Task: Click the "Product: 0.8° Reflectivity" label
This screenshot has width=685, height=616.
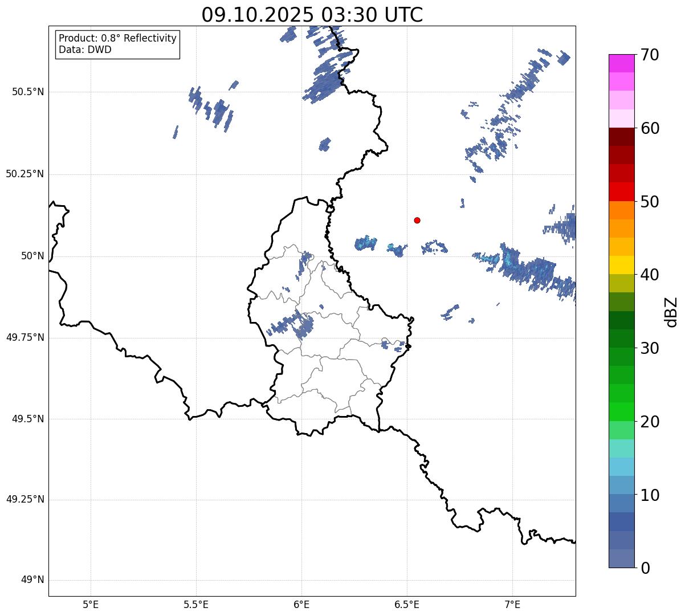Action: [x=118, y=38]
